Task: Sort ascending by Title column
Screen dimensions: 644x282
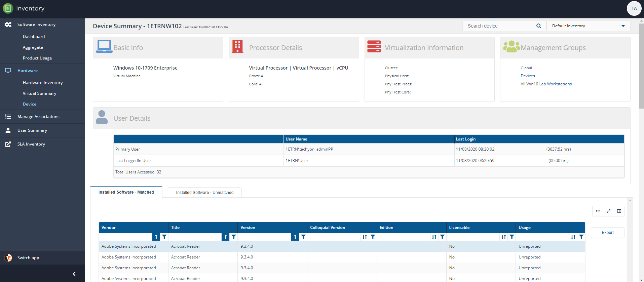Action: (226, 237)
